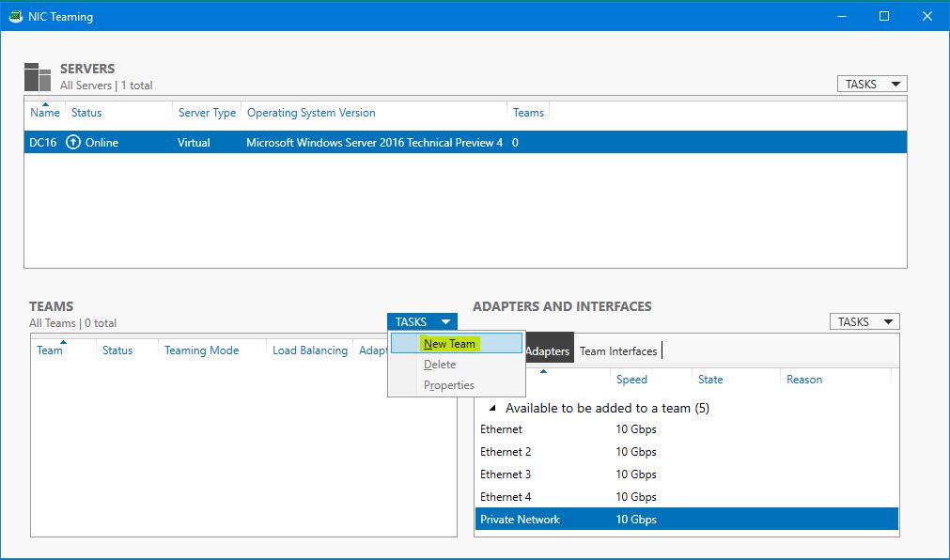
Task: Click the Servers tile icon
Action: pos(38,77)
